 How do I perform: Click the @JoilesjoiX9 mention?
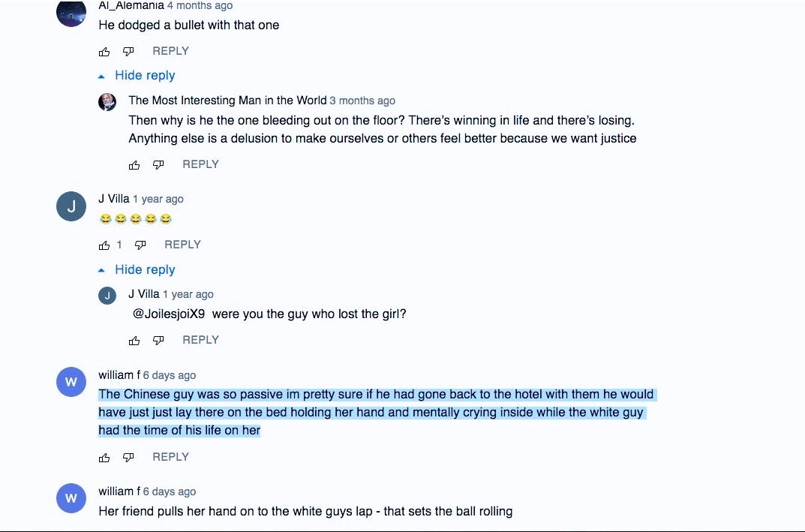169,314
